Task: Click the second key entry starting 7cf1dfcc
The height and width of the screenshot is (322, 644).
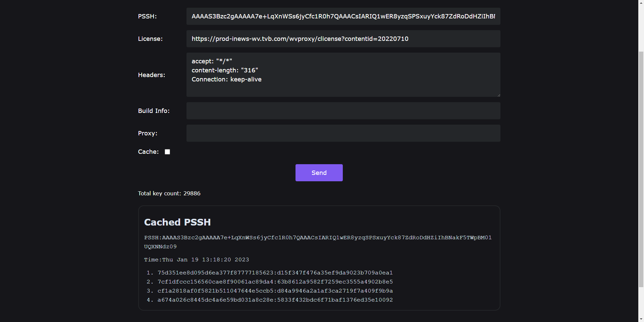Action: 275,282
